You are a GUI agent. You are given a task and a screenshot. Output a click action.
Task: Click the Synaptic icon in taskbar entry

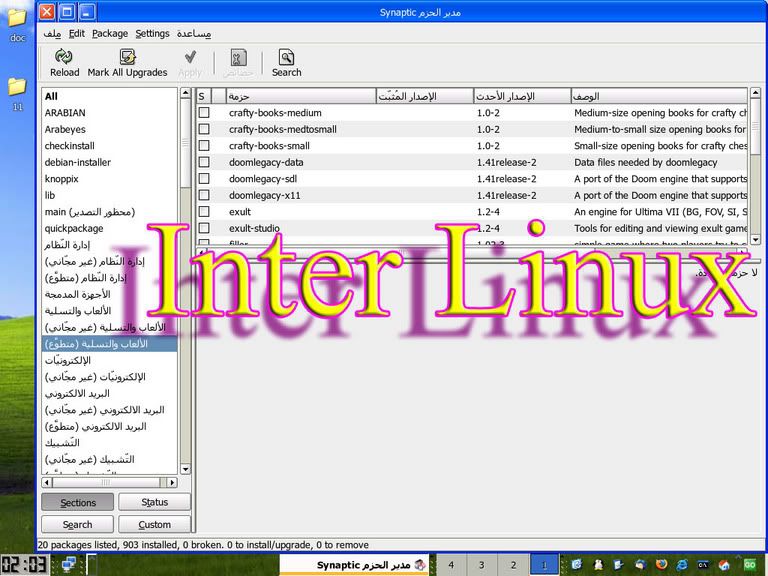pos(420,565)
